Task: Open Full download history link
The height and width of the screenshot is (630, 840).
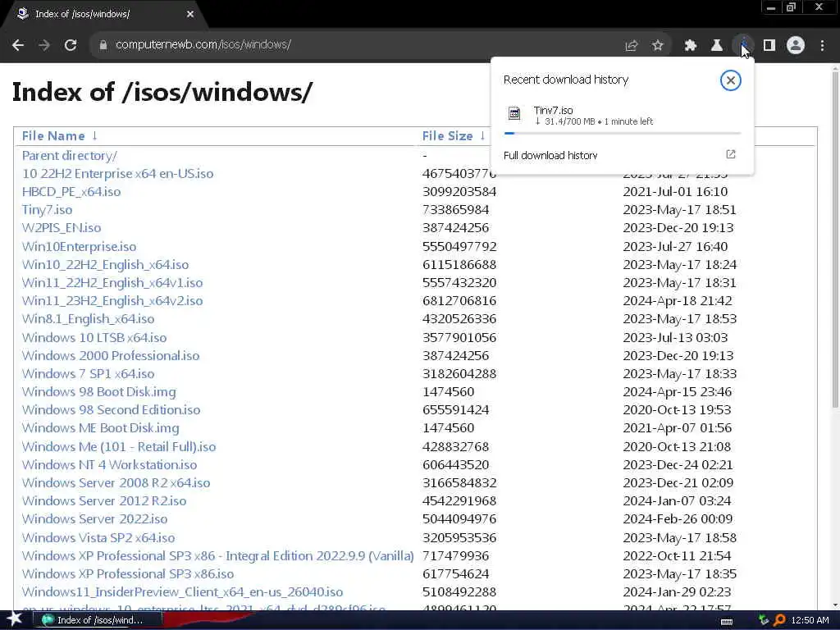Action: pos(550,155)
